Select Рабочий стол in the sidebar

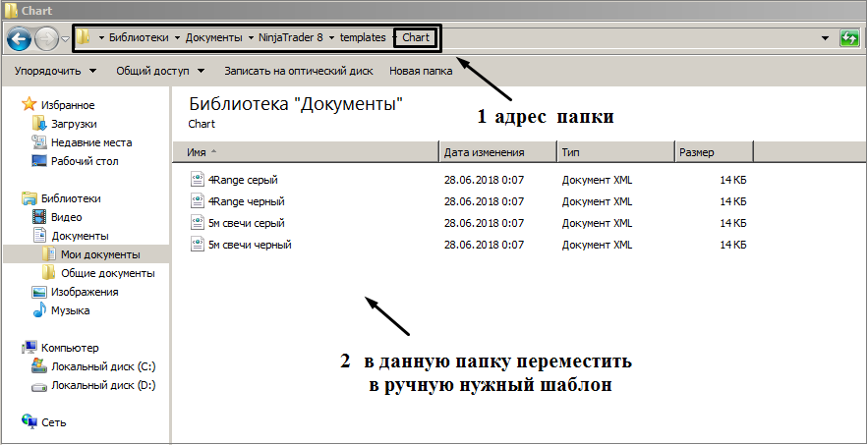click(x=85, y=161)
